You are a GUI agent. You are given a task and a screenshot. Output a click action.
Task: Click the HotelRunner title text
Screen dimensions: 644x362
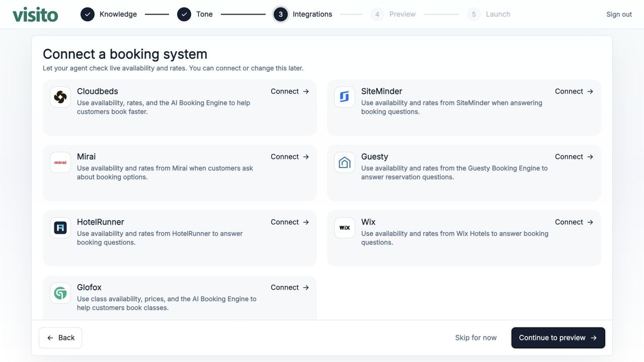click(x=101, y=222)
